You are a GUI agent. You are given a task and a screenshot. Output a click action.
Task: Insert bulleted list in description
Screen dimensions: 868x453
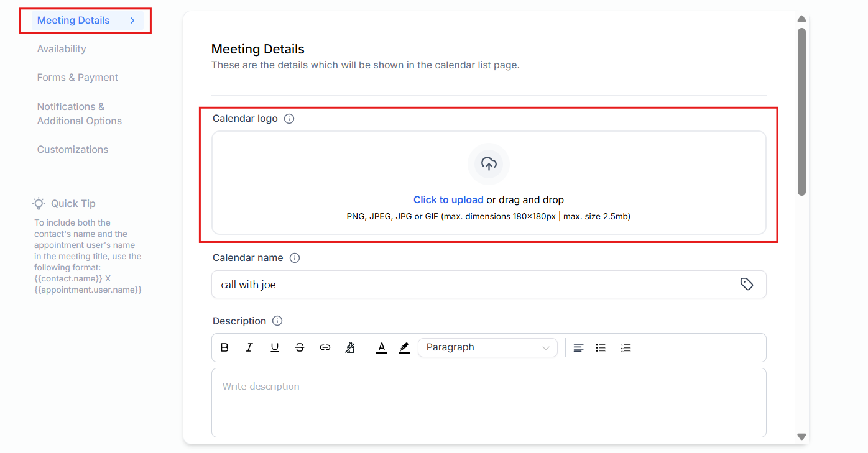[x=601, y=347]
